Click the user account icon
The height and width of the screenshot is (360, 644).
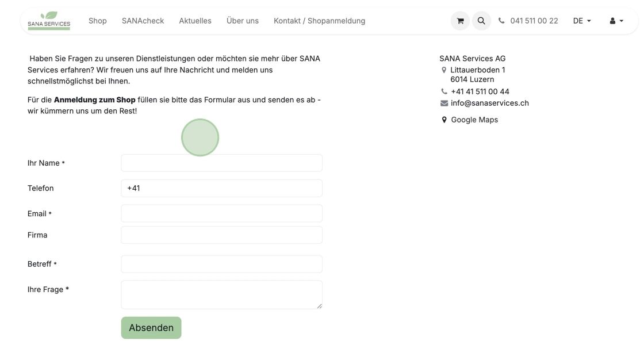point(612,21)
